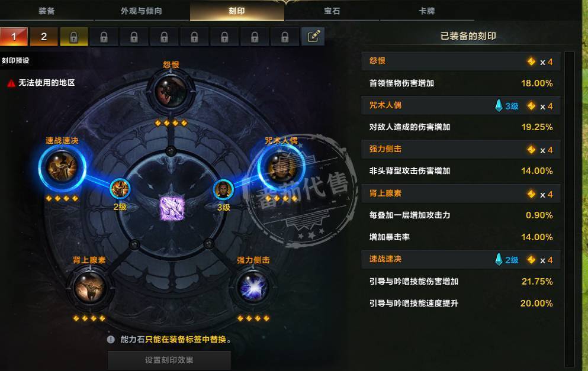The height and width of the screenshot is (371, 588).
Task: Open the preset edit pencil icon
Action: [x=313, y=37]
